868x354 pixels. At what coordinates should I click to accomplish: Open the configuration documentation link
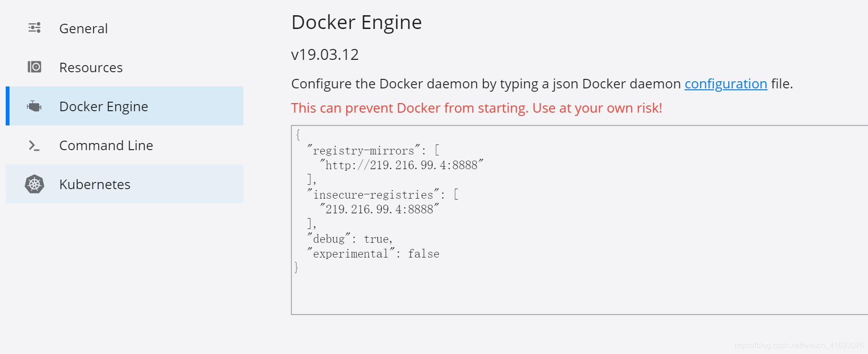coord(726,84)
